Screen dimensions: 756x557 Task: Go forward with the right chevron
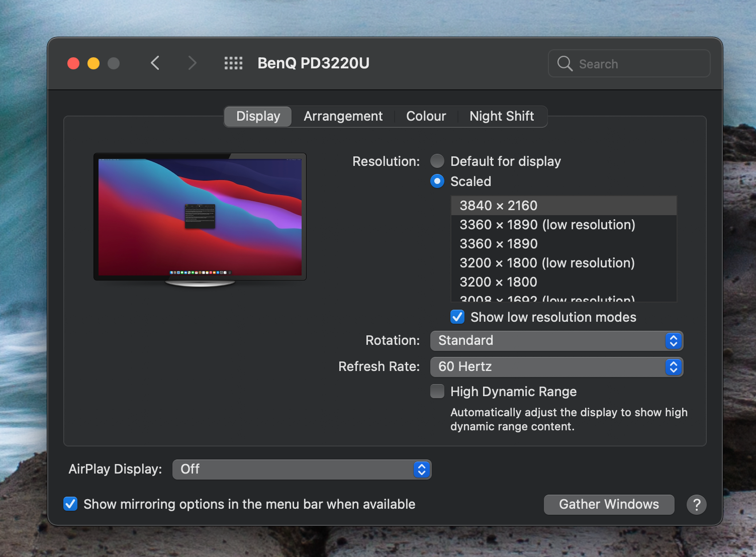(192, 63)
